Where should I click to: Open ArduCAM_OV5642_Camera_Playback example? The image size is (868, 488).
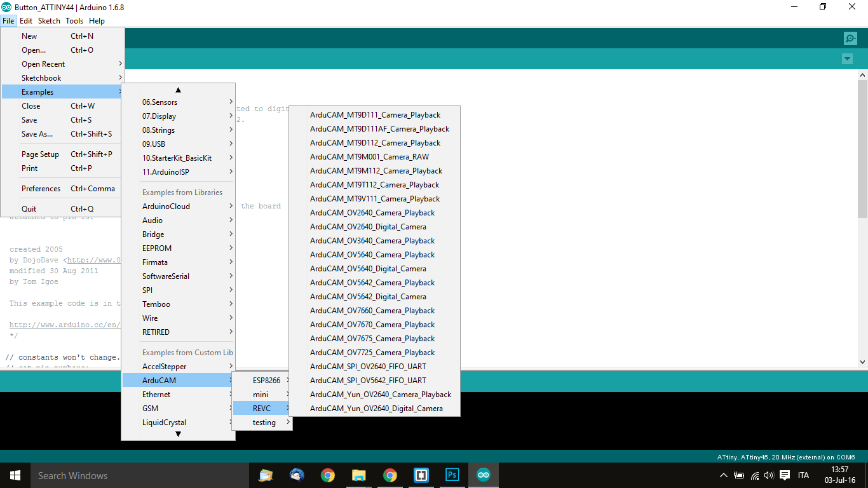point(374,283)
